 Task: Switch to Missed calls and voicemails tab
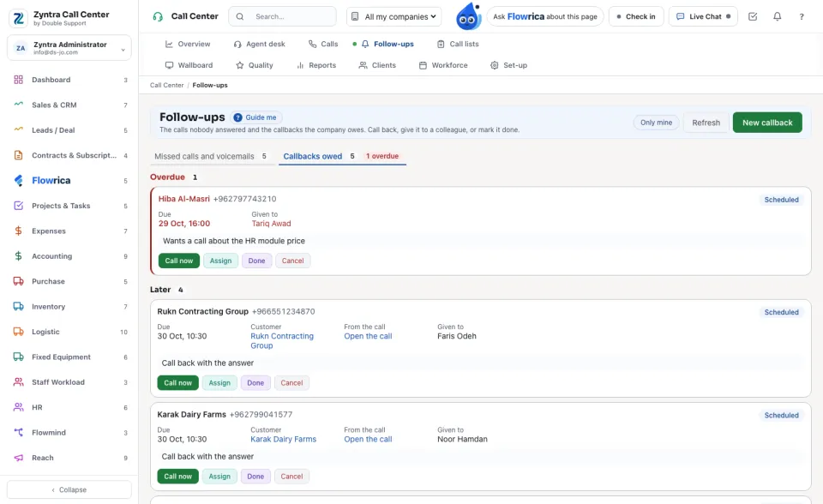pyautogui.click(x=211, y=157)
